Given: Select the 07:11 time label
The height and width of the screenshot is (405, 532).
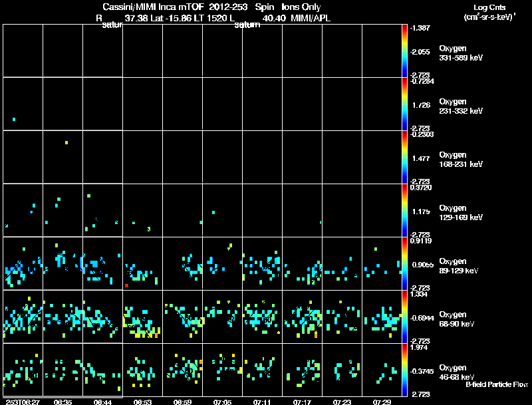Looking at the screenshot, I should click(262, 402).
